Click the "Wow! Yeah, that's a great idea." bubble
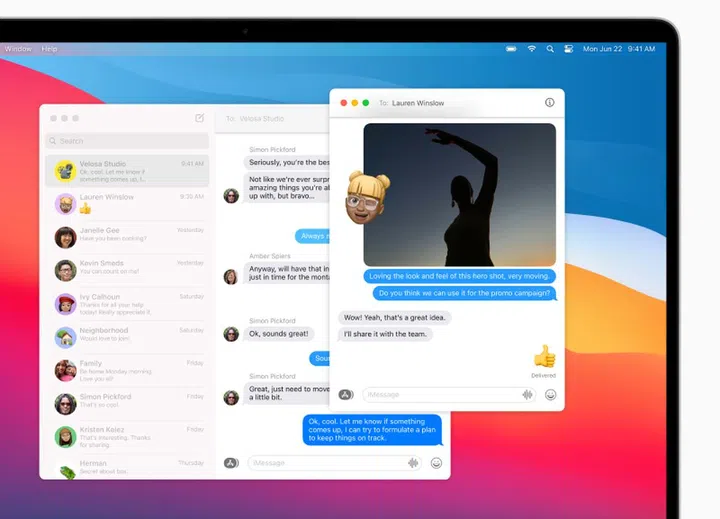 pyautogui.click(x=394, y=317)
